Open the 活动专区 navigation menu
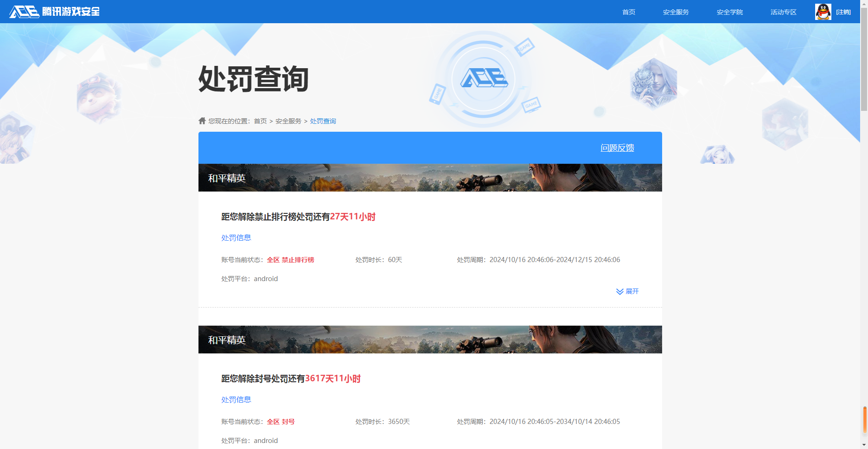868x449 pixels. [783, 12]
